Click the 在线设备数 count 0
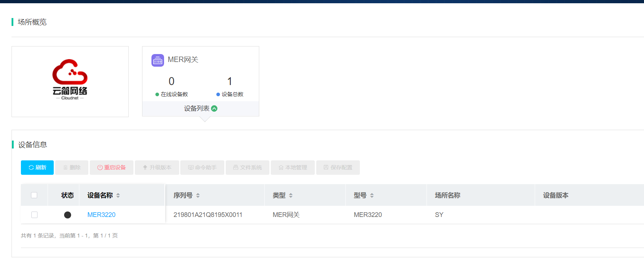Image resolution: width=644 pixels, height=262 pixels. click(172, 81)
